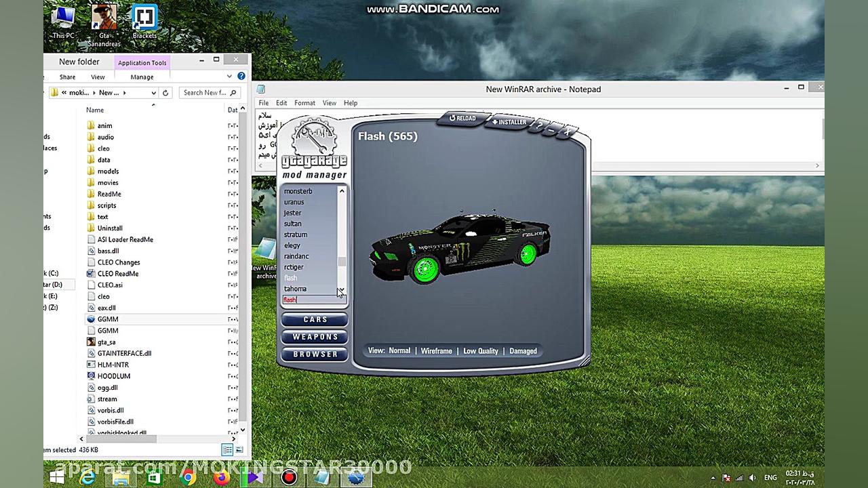
Task: Click the Reload button in mod manager
Action: pos(463,119)
